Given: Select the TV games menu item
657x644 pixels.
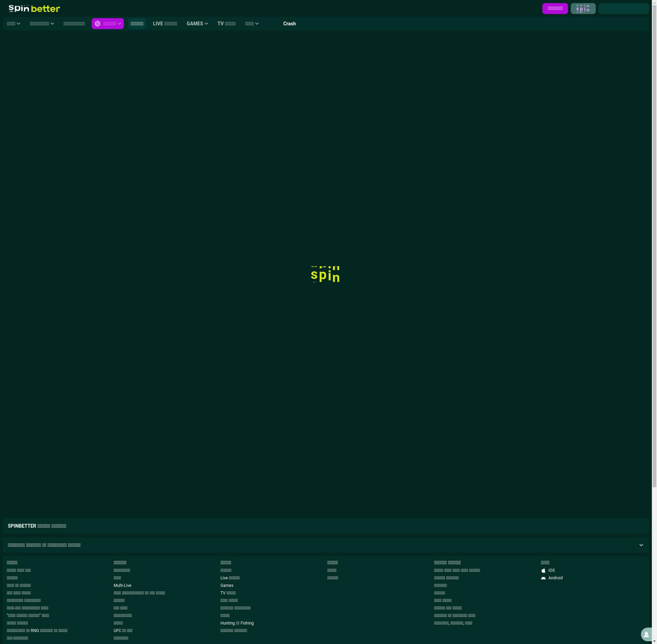Looking at the screenshot, I should coord(226,24).
